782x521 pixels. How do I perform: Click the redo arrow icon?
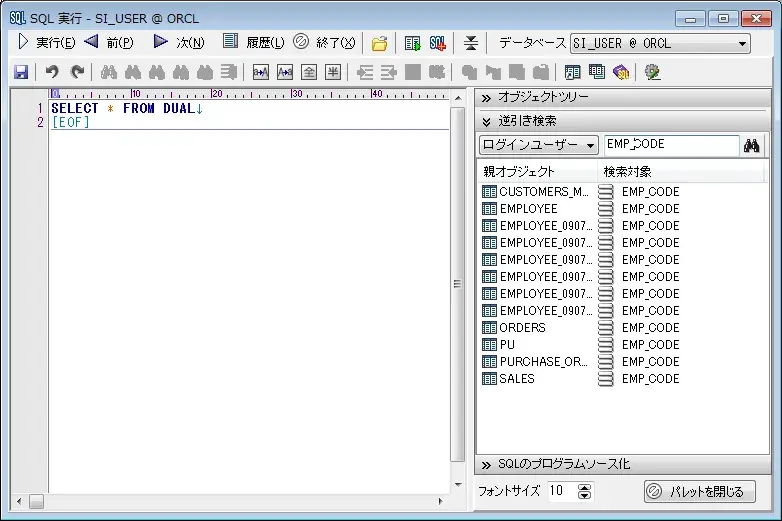pyautogui.click(x=77, y=72)
